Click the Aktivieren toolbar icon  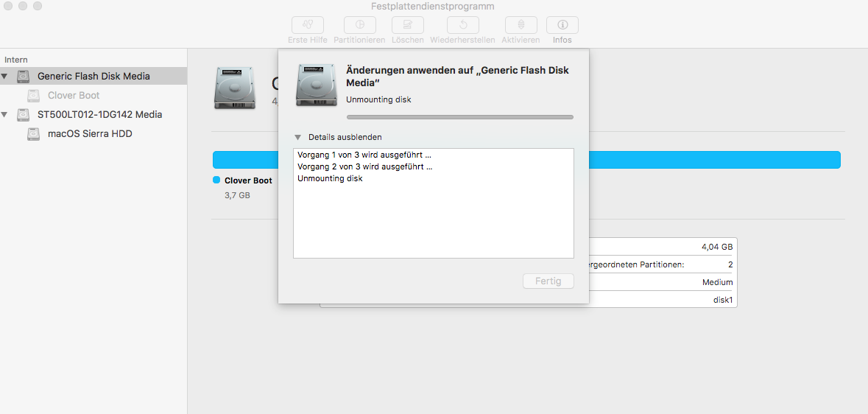click(521, 25)
